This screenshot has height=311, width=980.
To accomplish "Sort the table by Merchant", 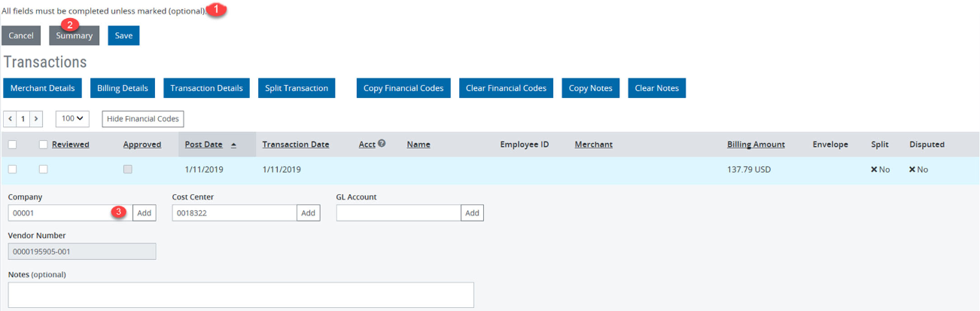I will coord(593,145).
